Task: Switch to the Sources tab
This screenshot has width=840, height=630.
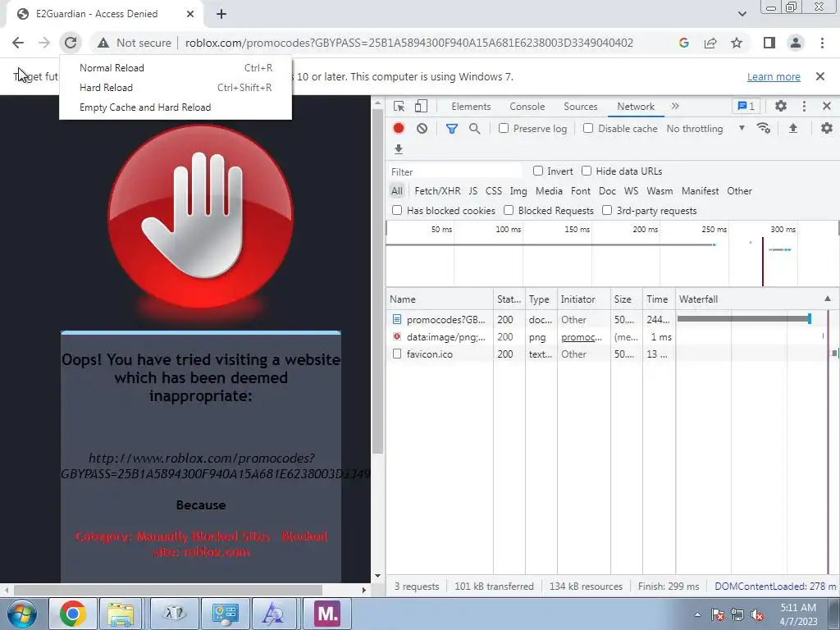Action: (x=580, y=107)
